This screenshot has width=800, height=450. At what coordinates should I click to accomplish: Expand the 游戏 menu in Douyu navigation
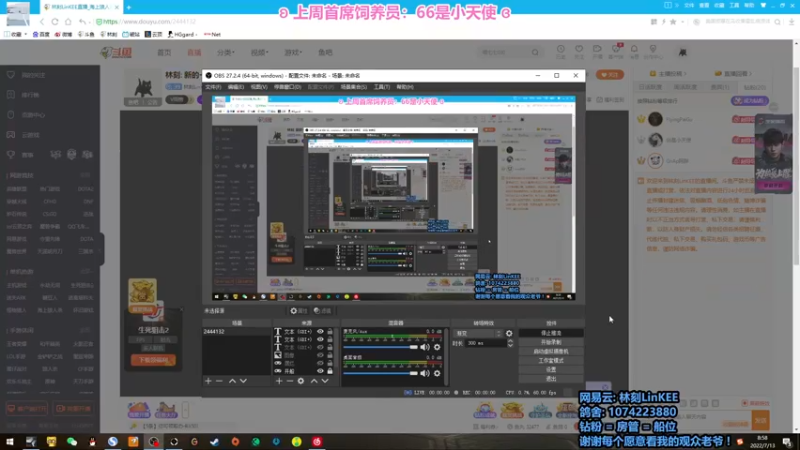(293, 53)
